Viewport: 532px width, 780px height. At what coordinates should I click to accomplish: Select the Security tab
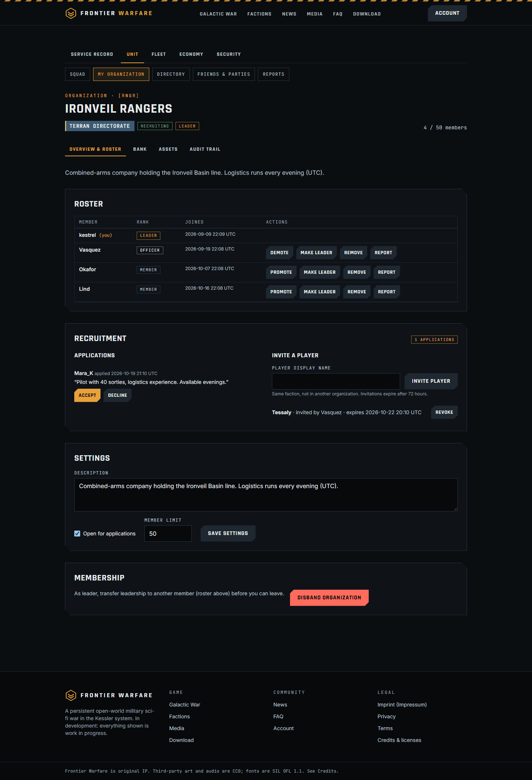pos(229,54)
